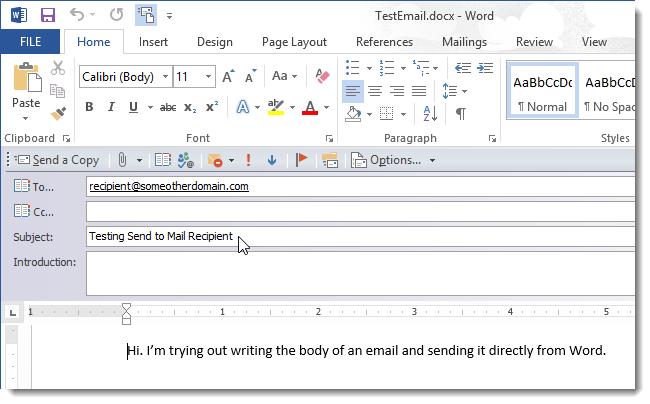Toggle Bold formatting
This screenshot has height=404, width=650.
pos(89,107)
